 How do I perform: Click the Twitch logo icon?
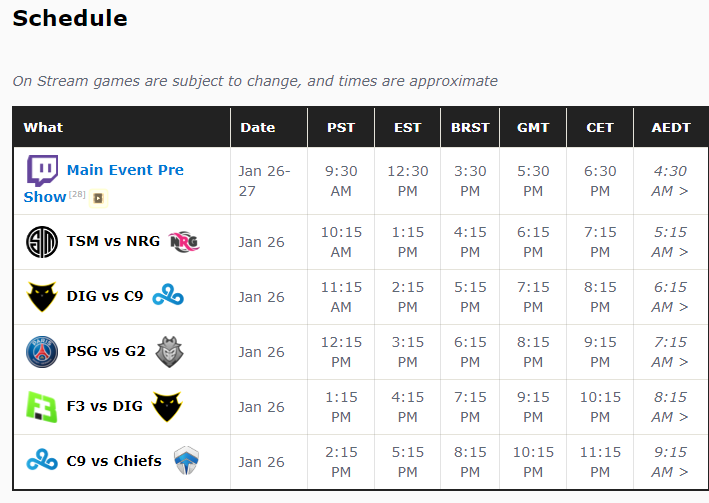coord(42,171)
